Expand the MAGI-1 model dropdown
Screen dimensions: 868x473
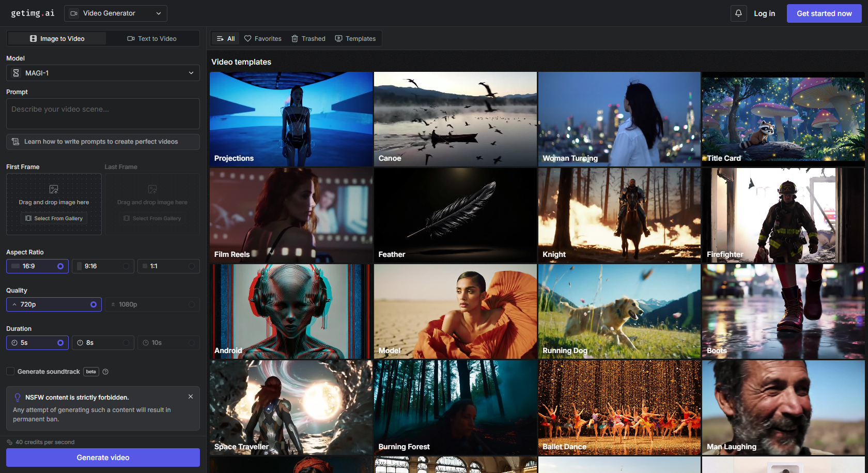pos(103,73)
